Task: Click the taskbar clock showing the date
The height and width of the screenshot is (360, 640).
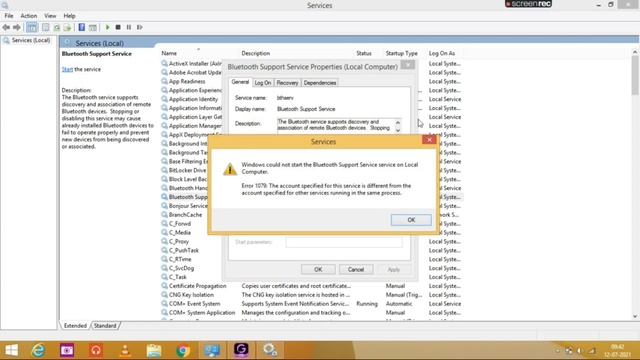Action: [617, 351]
